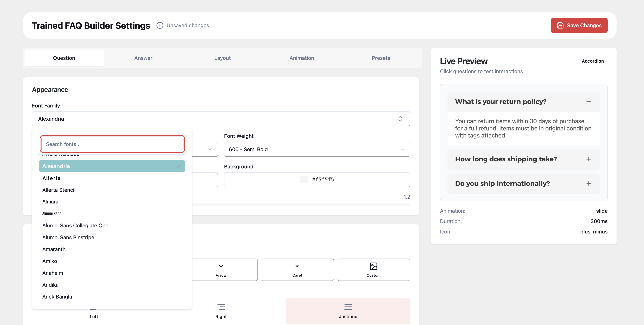644x325 pixels.
Task: Open the Font Weight dropdown
Action: point(317,149)
